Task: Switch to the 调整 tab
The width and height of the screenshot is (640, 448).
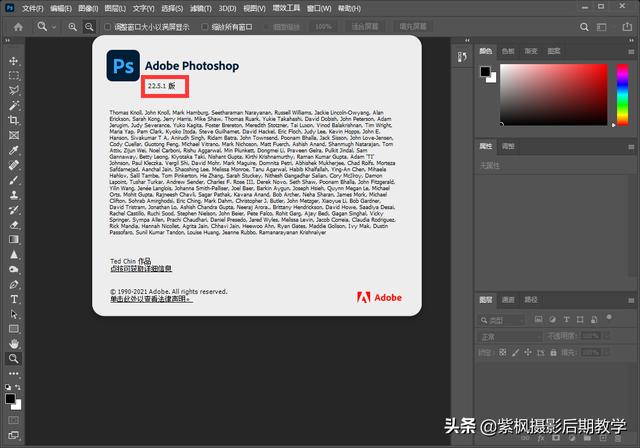Action: [x=508, y=146]
